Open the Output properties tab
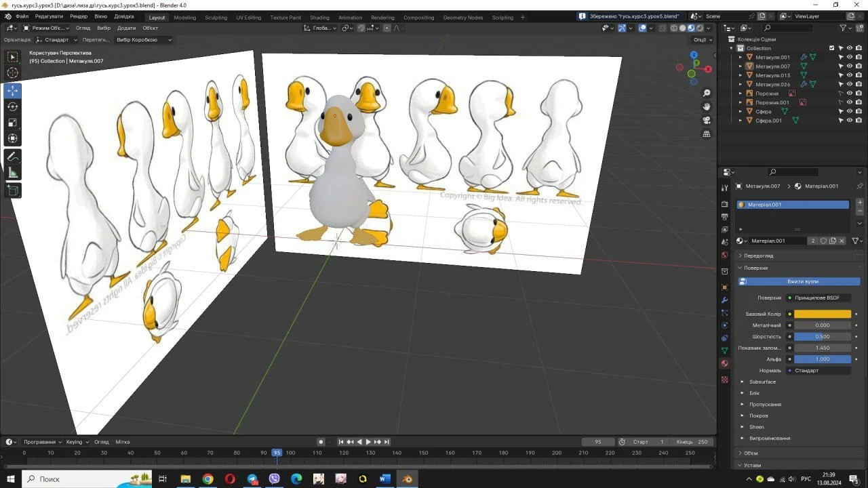This screenshot has width=868, height=488. click(725, 217)
